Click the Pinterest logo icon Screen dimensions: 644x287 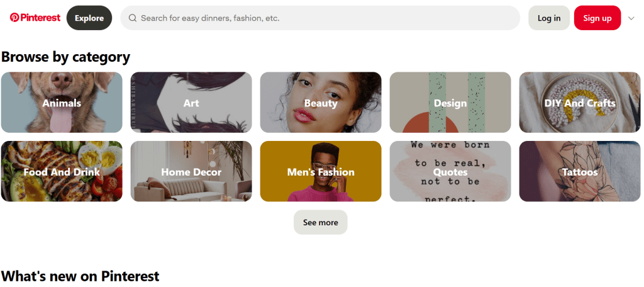[x=14, y=18]
